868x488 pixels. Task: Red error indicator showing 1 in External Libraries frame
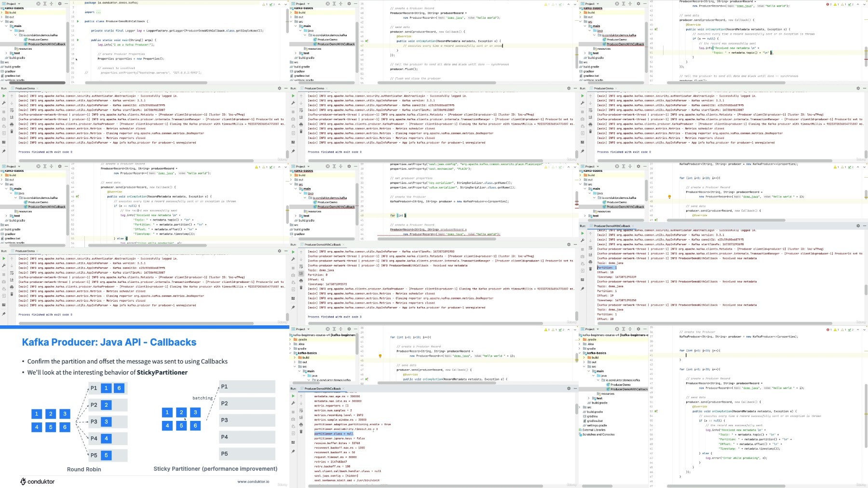tap(829, 330)
